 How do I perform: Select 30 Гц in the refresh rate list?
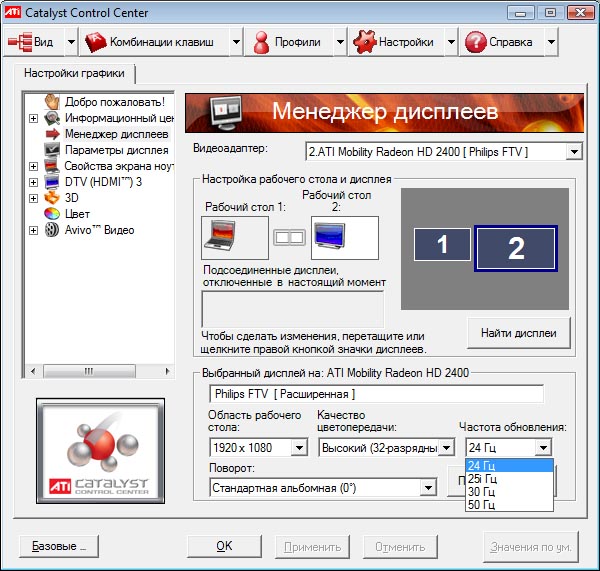509,492
